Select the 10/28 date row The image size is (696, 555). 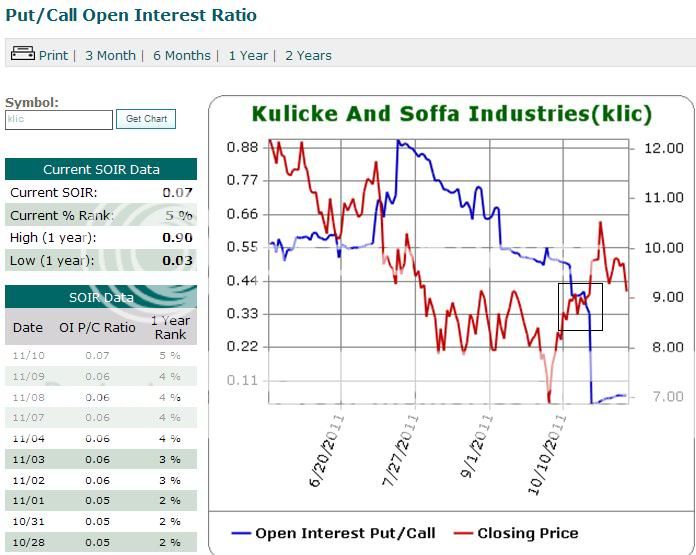(x=101, y=544)
